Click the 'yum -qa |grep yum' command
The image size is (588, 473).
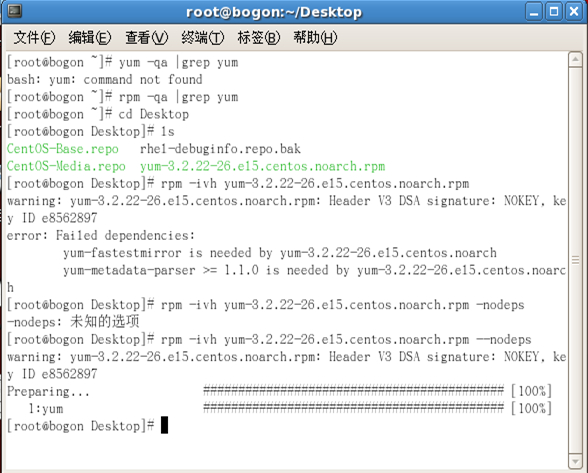pos(178,62)
